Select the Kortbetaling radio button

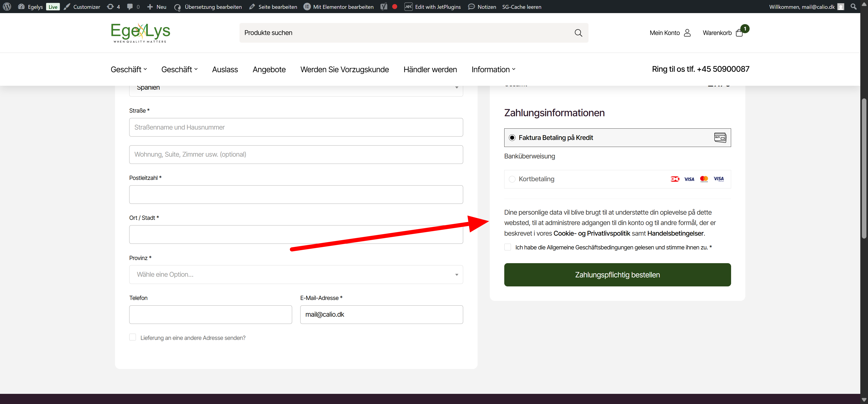point(512,179)
